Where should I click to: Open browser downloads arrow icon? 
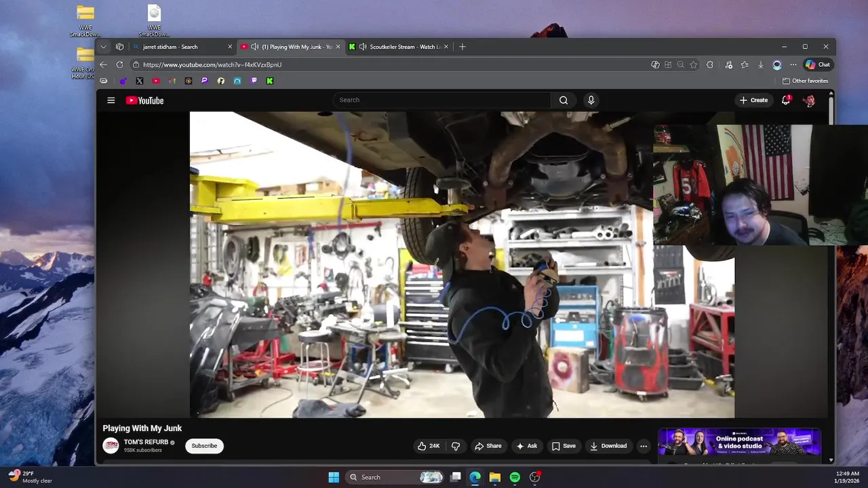[761, 64]
